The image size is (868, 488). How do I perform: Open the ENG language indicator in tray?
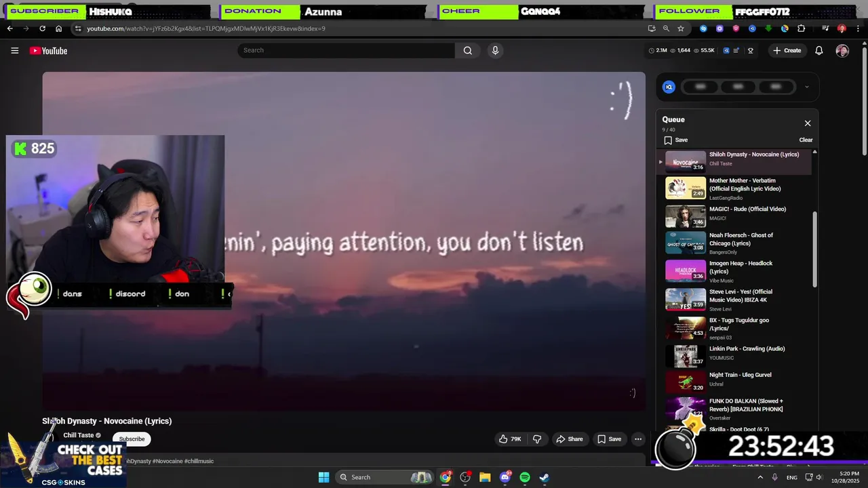pos(792,477)
